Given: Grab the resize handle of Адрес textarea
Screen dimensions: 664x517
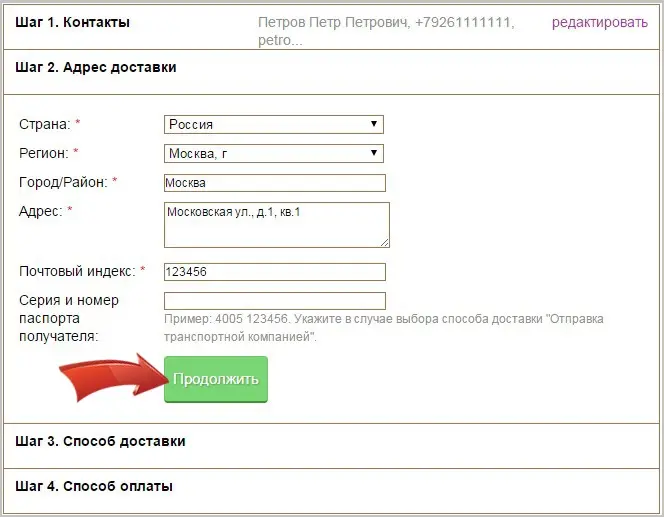Looking at the screenshot, I should tap(385, 243).
